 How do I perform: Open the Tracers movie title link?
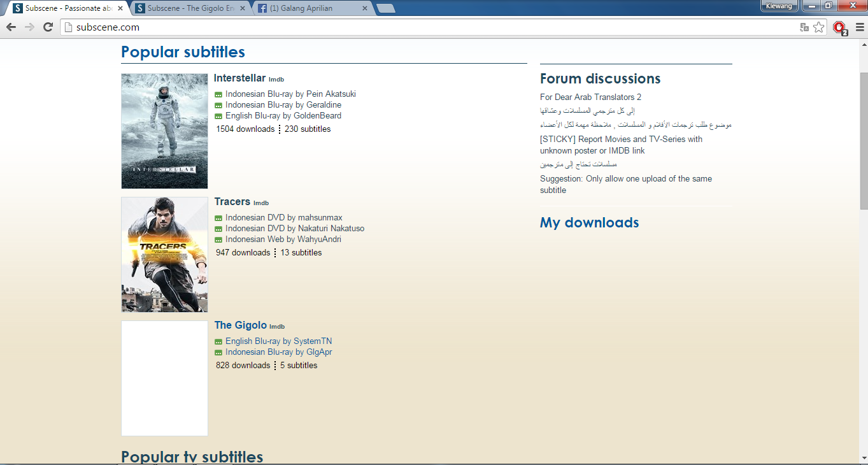(x=232, y=201)
